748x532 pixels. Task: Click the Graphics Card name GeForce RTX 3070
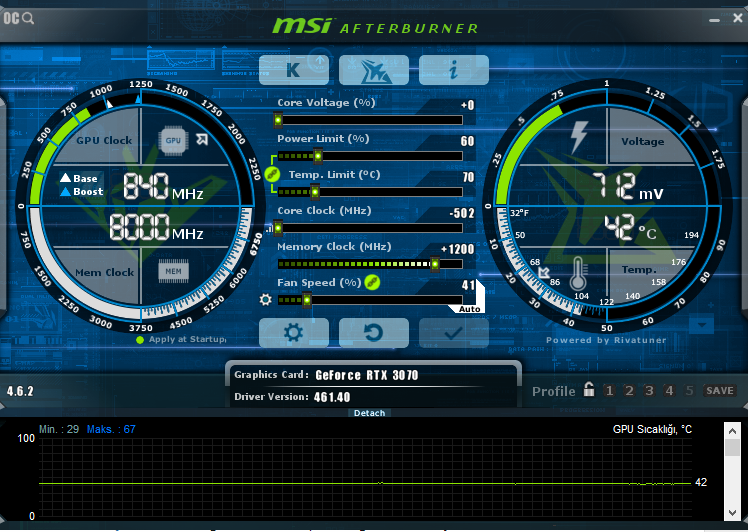[367, 376]
